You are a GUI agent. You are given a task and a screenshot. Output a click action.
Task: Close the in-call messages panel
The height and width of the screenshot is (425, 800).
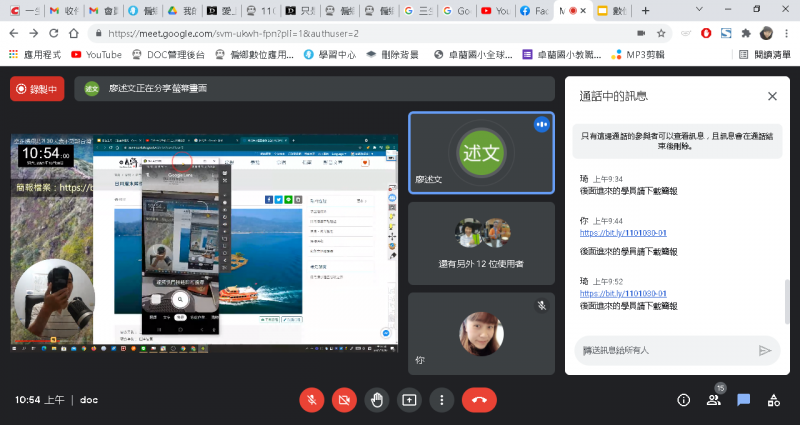pyautogui.click(x=772, y=96)
